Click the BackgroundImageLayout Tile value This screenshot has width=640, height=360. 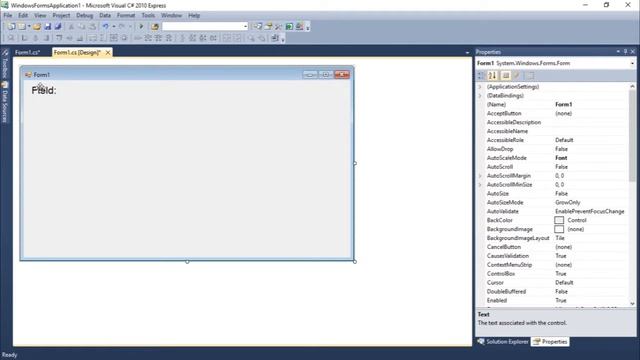tap(560, 238)
